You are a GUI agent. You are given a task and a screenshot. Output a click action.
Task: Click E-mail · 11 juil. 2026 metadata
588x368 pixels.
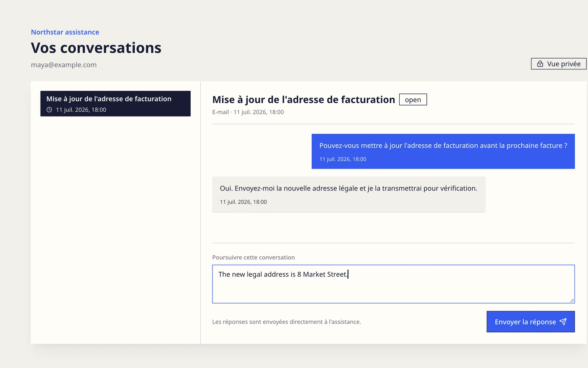tap(248, 112)
